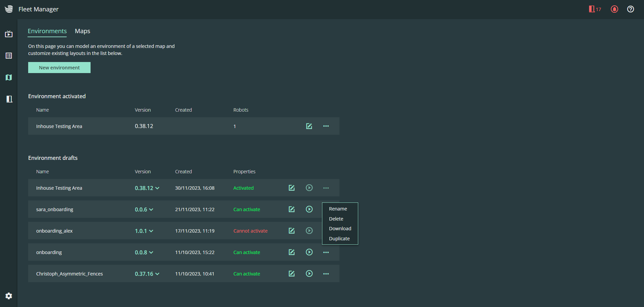Open the list icon in left sidebar
Viewport: 644px width, 307px height.
point(9,56)
